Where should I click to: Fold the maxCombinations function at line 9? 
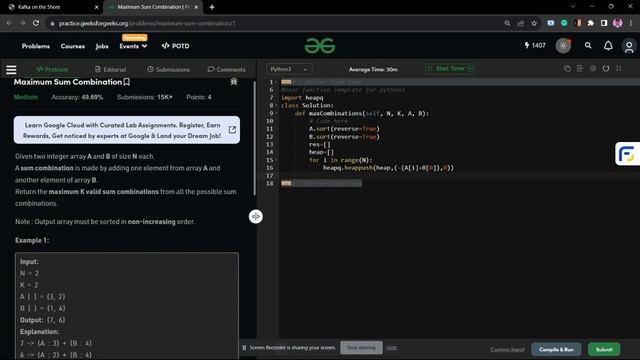tap(276, 113)
